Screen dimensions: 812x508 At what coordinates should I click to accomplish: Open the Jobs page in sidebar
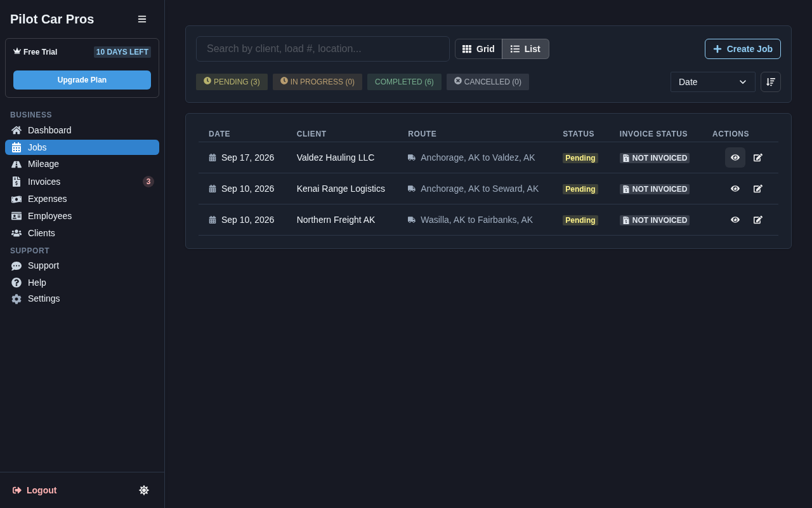tap(82, 147)
